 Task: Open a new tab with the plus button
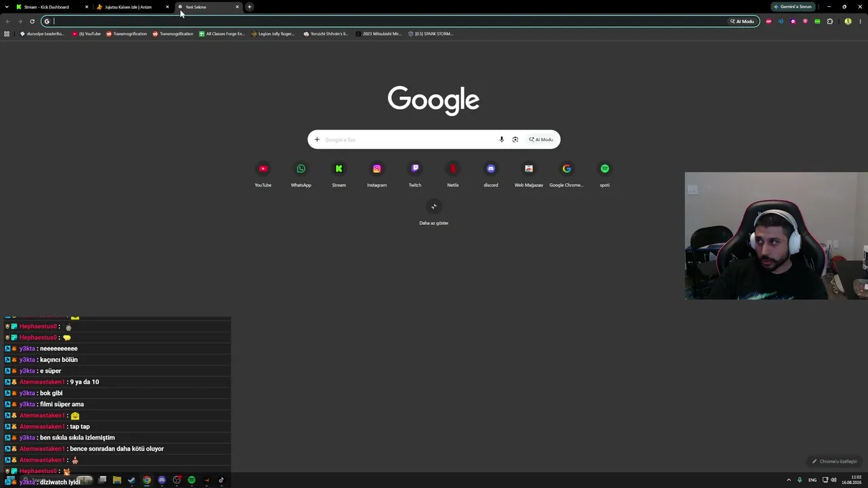[250, 7]
